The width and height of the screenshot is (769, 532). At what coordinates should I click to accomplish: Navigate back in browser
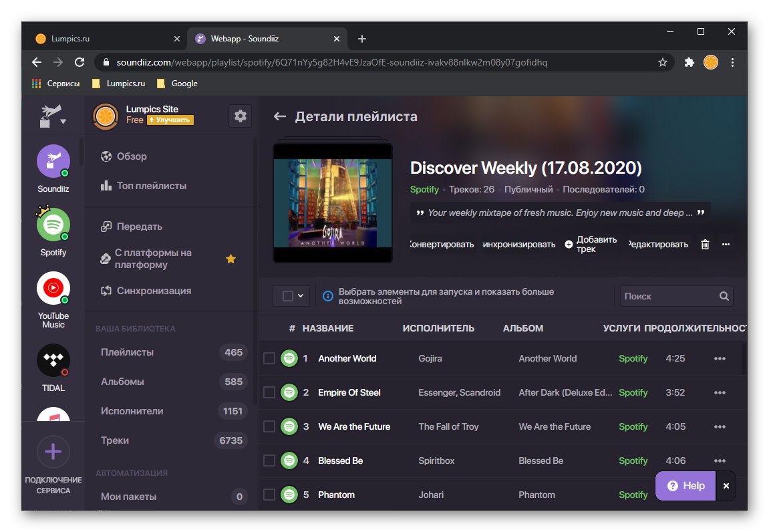(37, 62)
